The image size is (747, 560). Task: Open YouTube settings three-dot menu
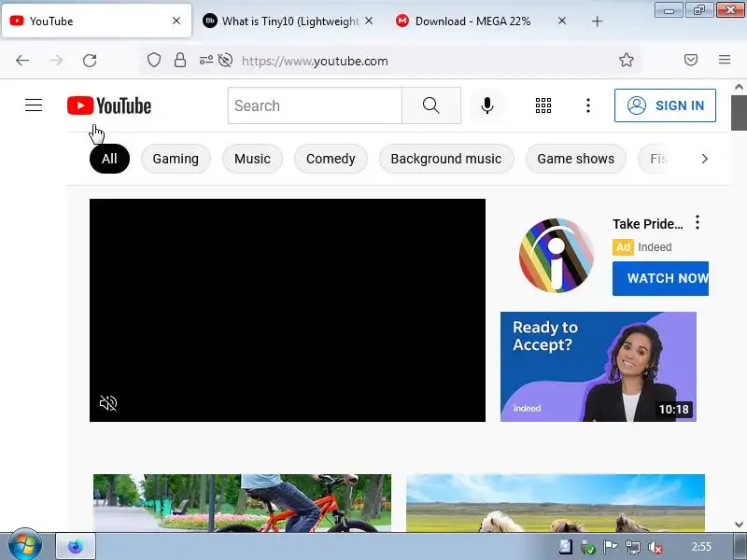point(588,105)
